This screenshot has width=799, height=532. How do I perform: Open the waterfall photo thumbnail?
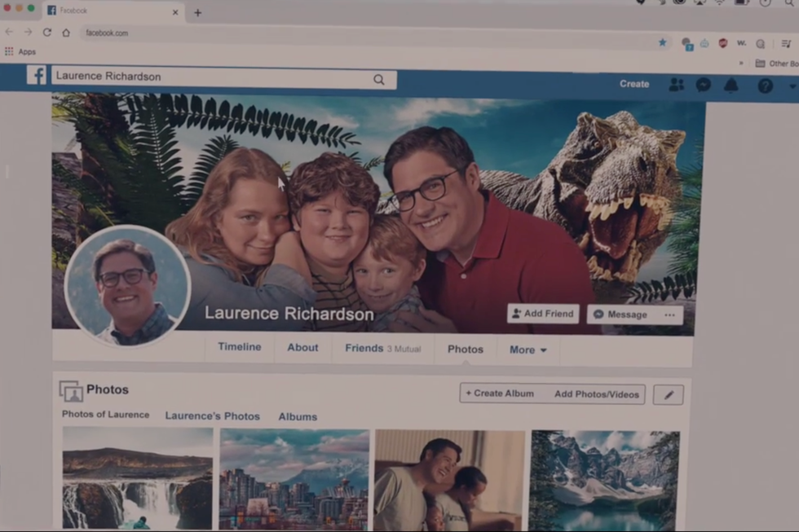[138, 478]
